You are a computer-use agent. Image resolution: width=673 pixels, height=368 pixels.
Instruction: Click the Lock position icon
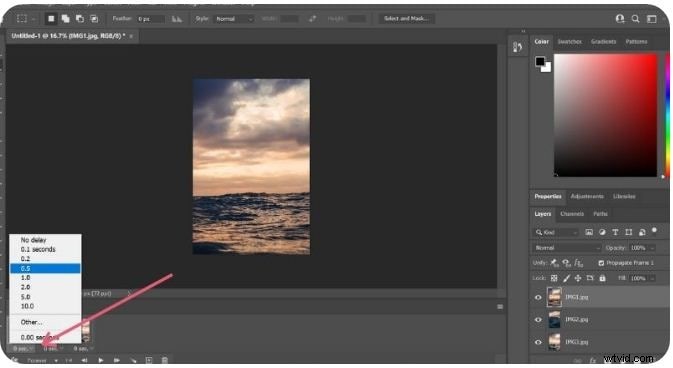click(x=578, y=278)
